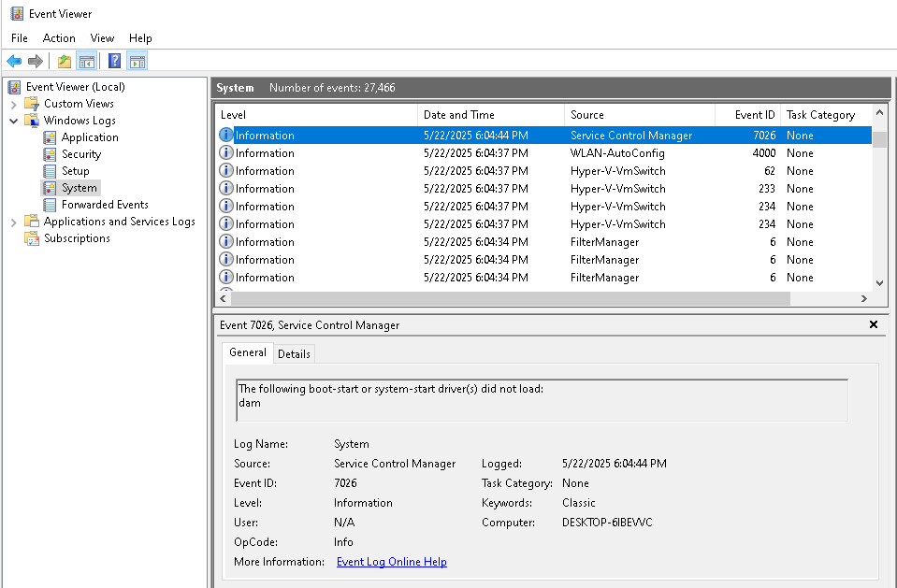
Task: Select the Hyper-V-VmSwitch event with ID 62
Action: coord(543,170)
